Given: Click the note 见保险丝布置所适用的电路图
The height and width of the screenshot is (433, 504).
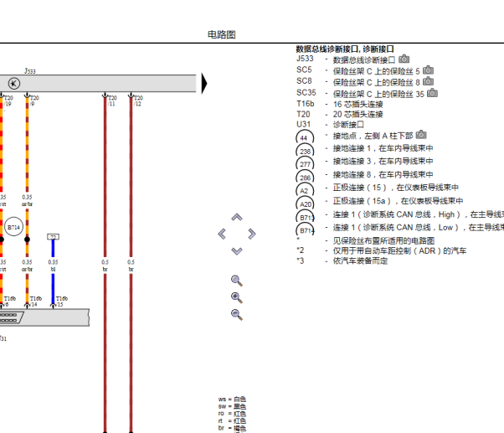Looking at the screenshot, I should pyautogui.click(x=383, y=240).
